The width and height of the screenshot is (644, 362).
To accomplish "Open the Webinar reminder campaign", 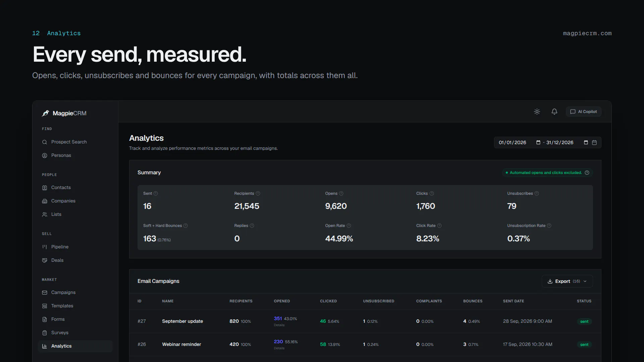I will click(181, 344).
